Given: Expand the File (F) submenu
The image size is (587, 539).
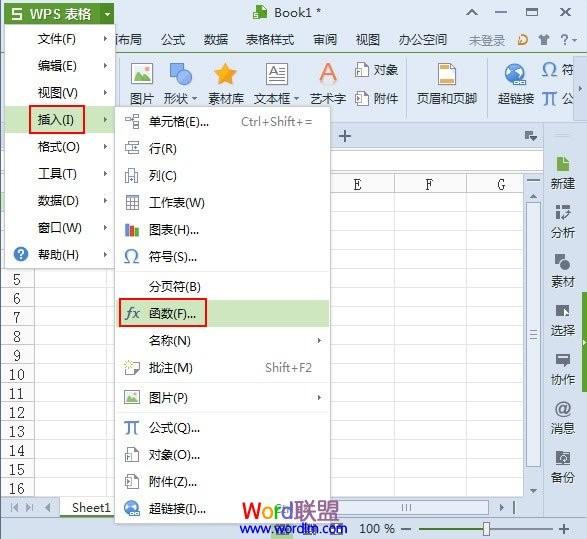Looking at the screenshot, I should (x=59, y=39).
